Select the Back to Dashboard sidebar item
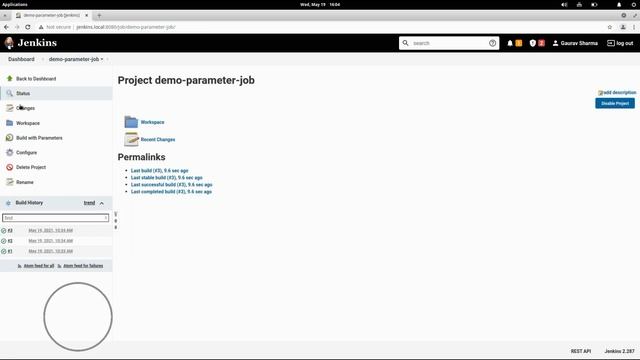 click(x=36, y=79)
